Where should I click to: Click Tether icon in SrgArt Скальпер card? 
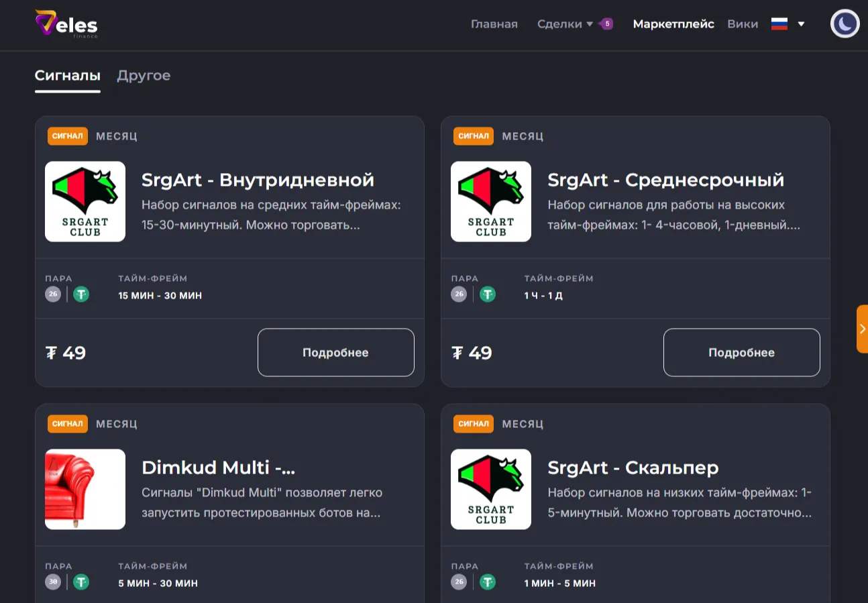pyautogui.click(x=488, y=582)
